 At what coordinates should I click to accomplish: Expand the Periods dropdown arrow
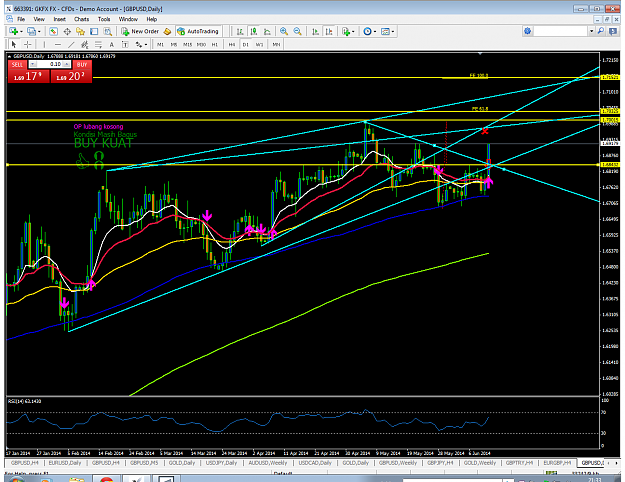(375, 32)
